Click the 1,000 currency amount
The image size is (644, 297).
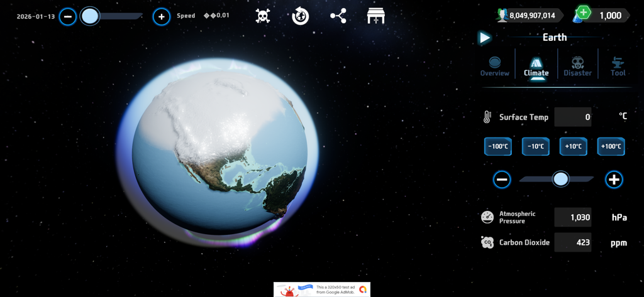tap(610, 16)
